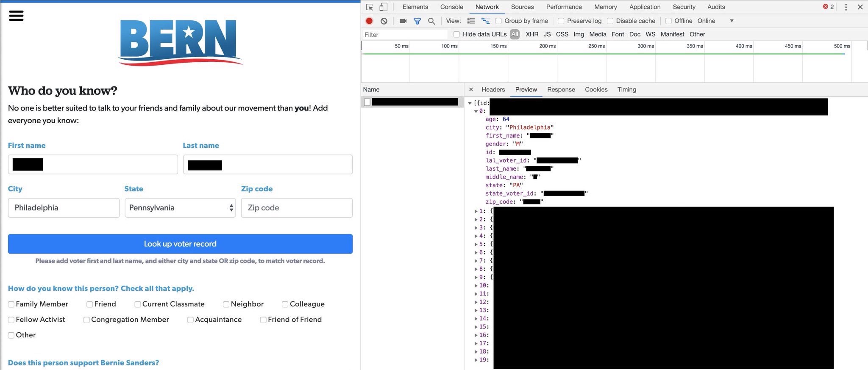This screenshot has height=370, width=868.
Task: Open network search magnifier
Action: tap(431, 21)
